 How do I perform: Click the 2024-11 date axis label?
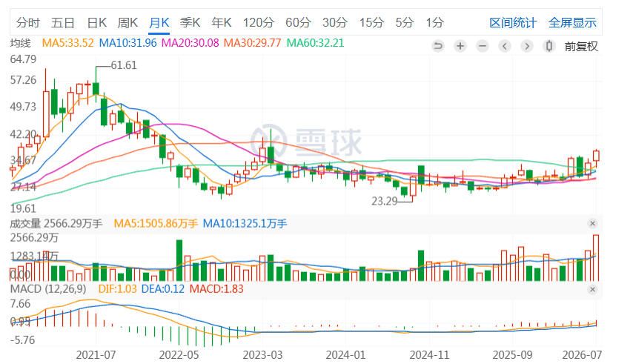[x=429, y=355]
